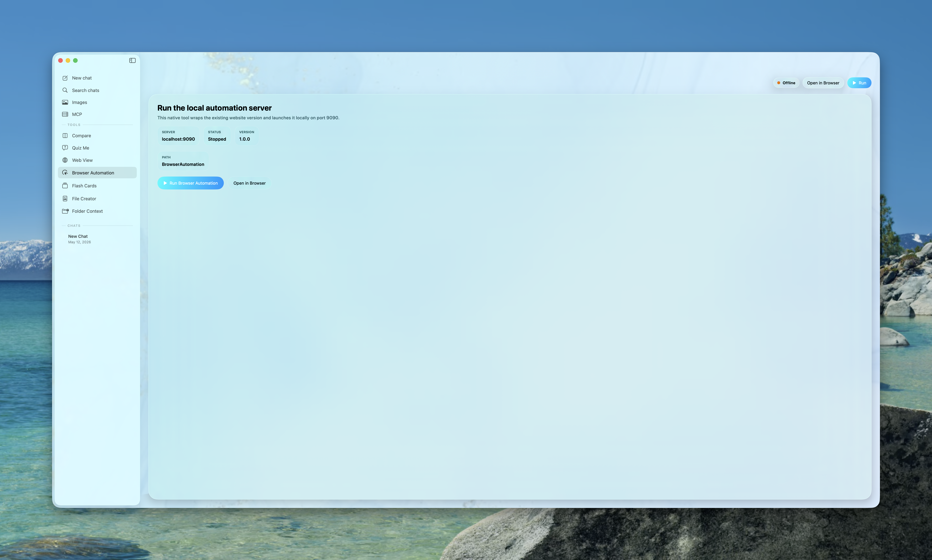Click the Flash Cards stack icon

65,186
